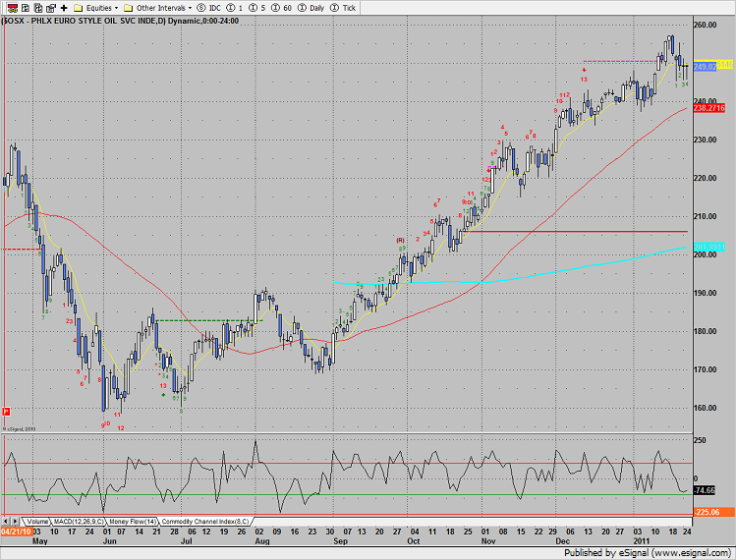The image size is (736, 560).
Task: Open the Equities folder dropdown
Action: click(95, 8)
